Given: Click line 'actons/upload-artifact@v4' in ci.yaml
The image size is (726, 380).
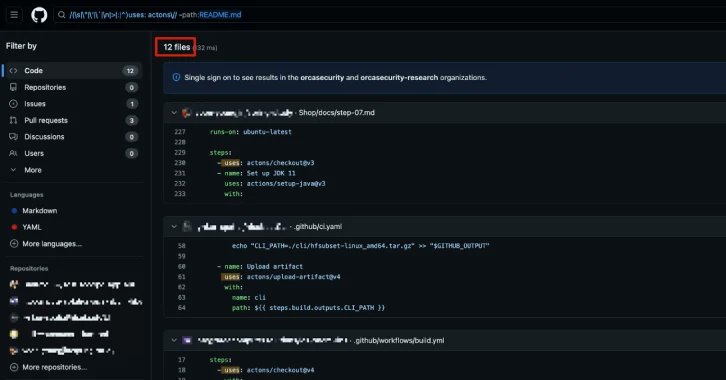Looking at the screenshot, I should pos(294,277).
